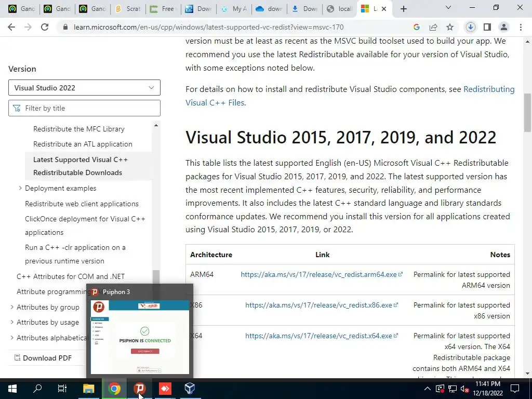This screenshot has height=399, width=532.
Task: Open a new tab with the plus button
Action: 403,9
